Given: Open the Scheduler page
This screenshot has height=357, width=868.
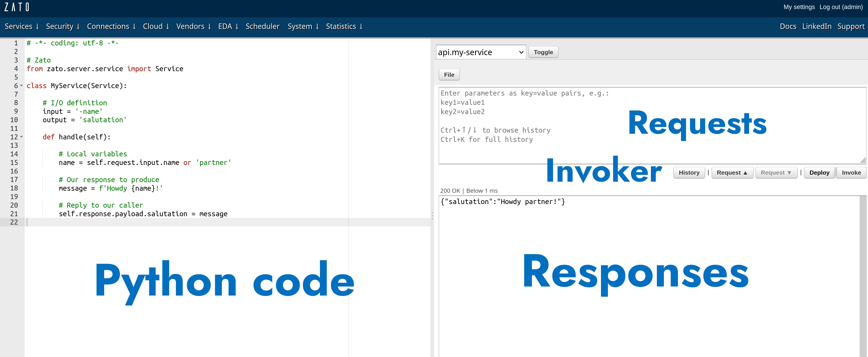Looking at the screenshot, I should click(262, 27).
